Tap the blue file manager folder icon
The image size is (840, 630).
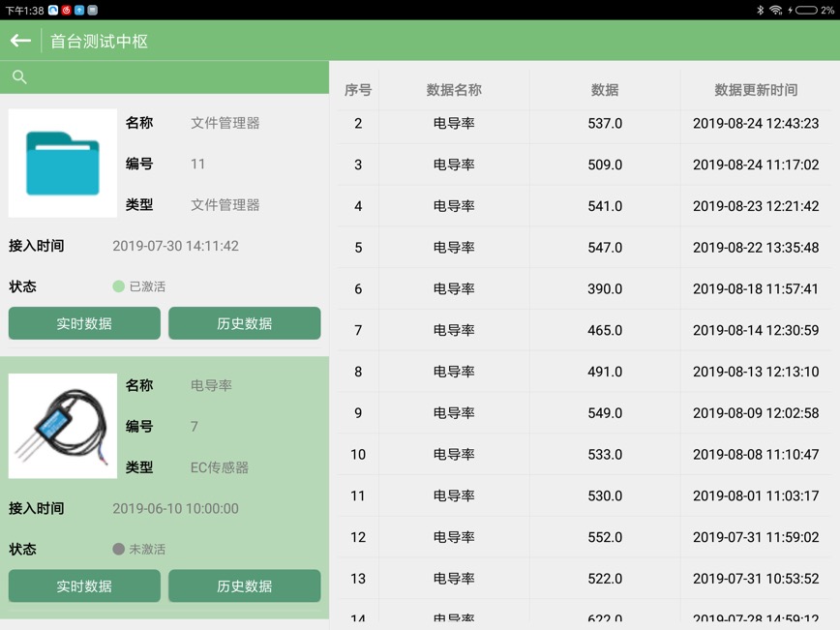pyautogui.click(x=63, y=164)
